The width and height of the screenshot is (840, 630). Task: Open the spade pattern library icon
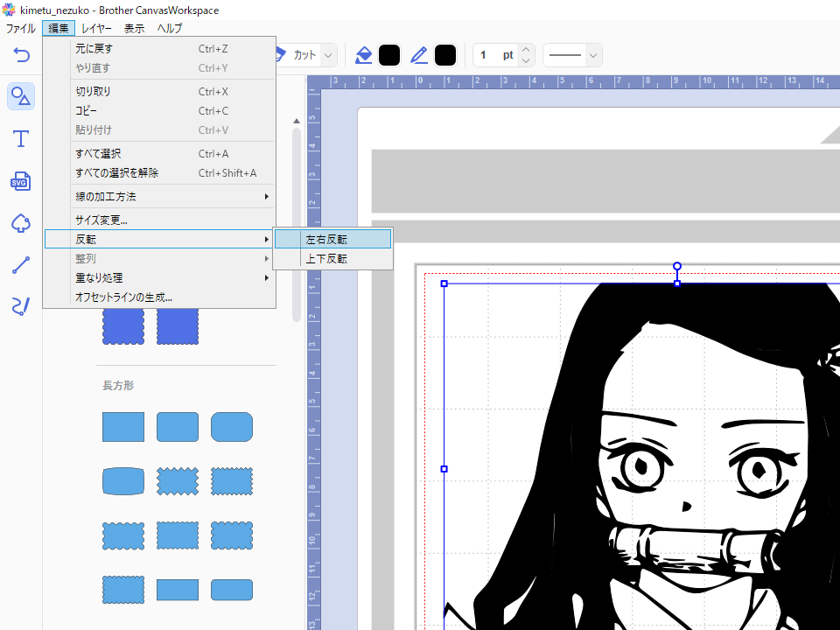pos(21,223)
